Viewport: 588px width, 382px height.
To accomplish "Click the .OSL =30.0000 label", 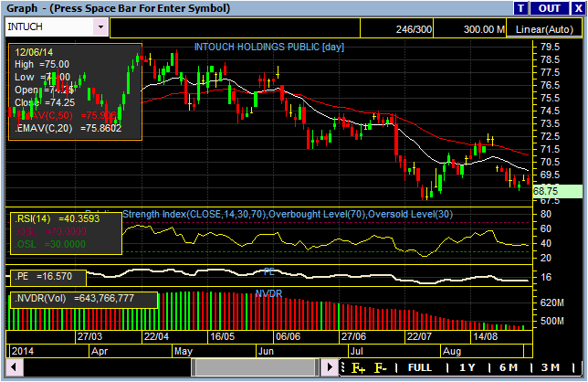I will [x=50, y=245].
